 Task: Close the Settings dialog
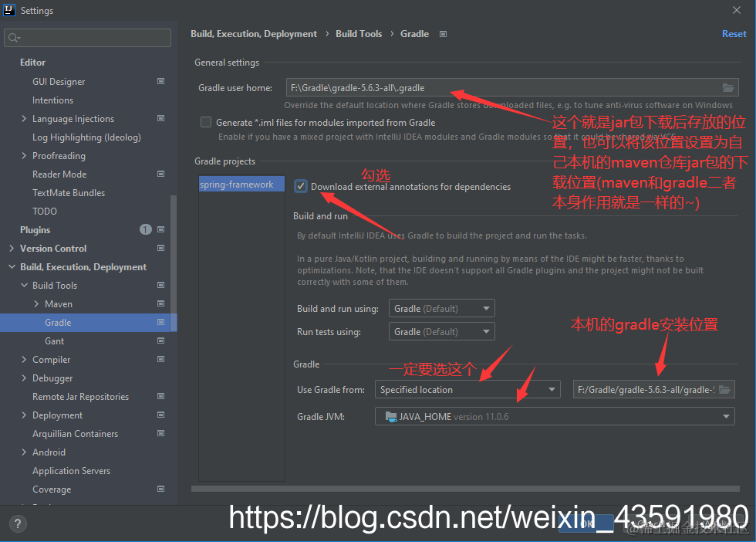pyautogui.click(x=736, y=10)
